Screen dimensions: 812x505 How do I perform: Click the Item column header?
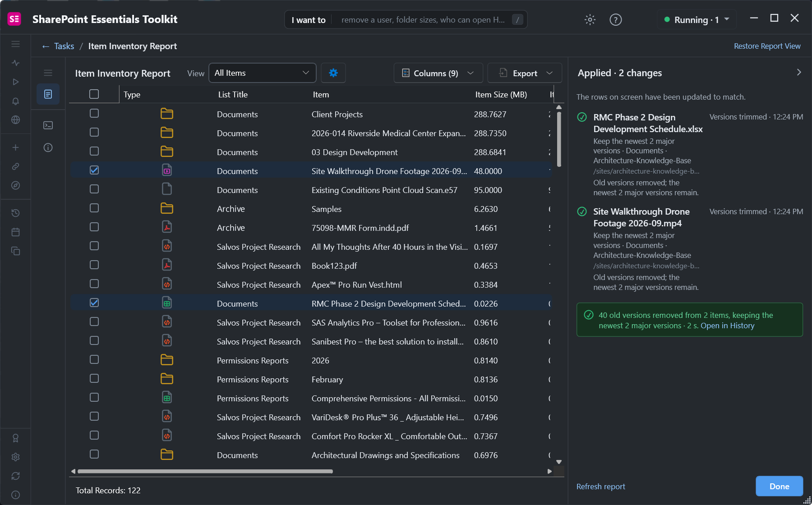coord(321,95)
